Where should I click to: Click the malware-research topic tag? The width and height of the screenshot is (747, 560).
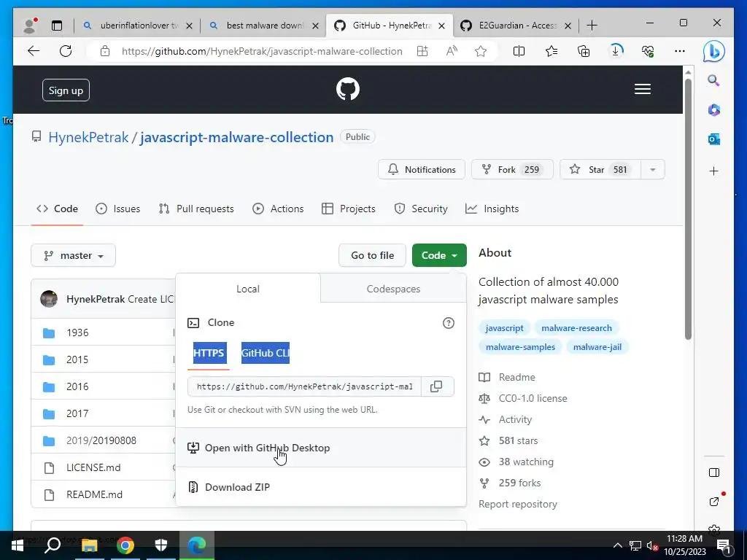click(576, 328)
